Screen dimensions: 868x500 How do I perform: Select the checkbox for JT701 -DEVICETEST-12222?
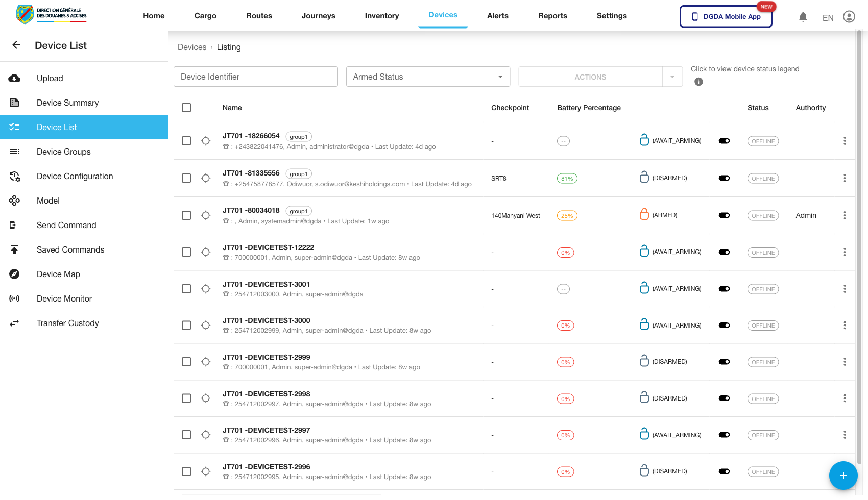click(186, 252)
